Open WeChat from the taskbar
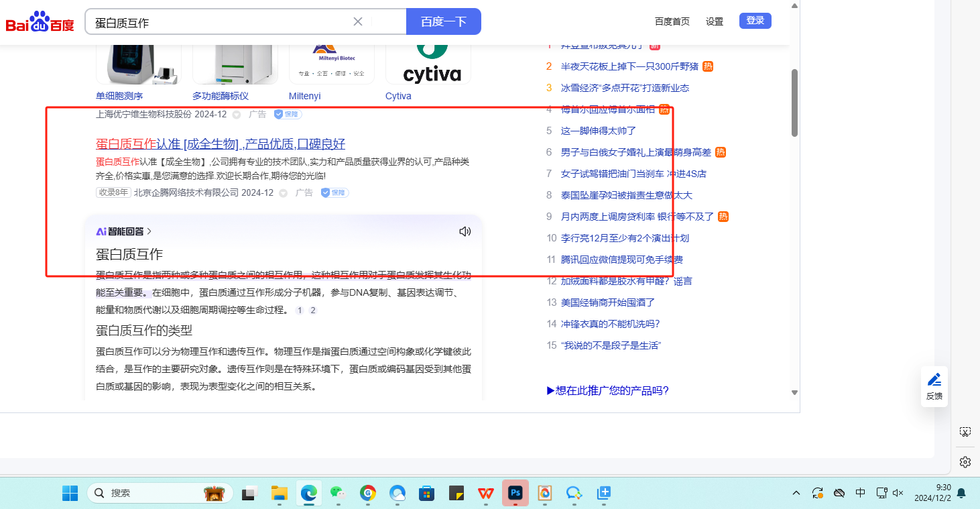 tap(337, 493)
